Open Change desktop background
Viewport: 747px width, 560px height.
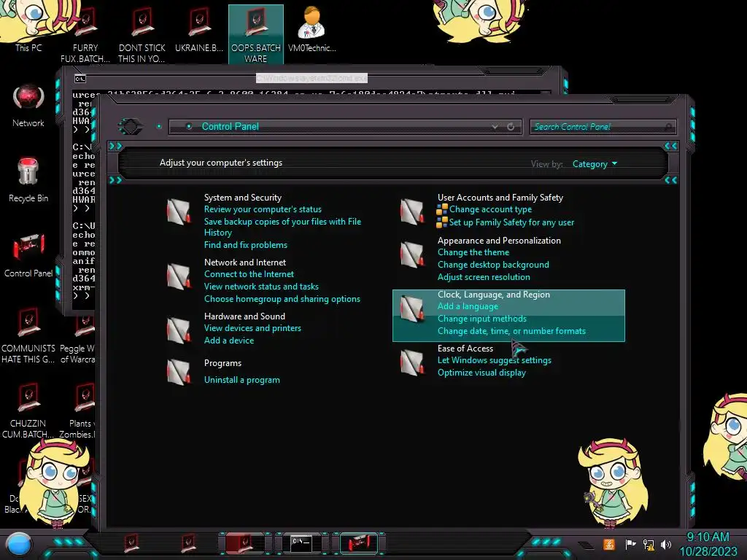pos(493,265)
